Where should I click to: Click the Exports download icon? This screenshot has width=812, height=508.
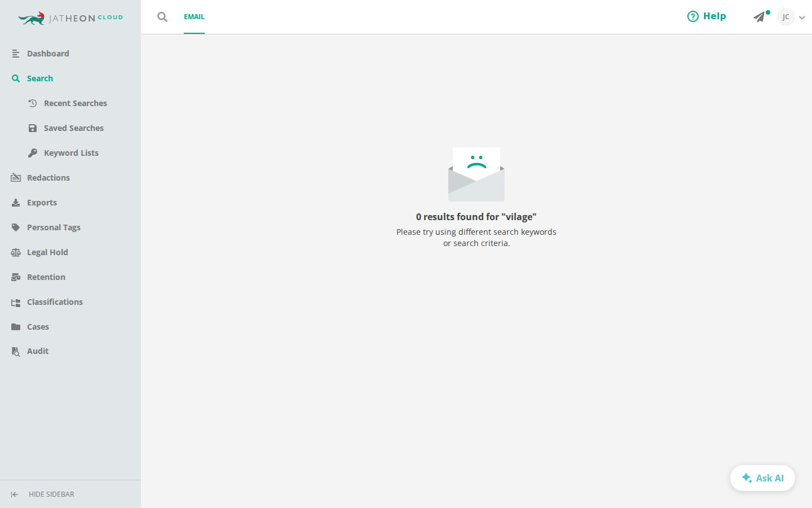[x=16, y=203]
